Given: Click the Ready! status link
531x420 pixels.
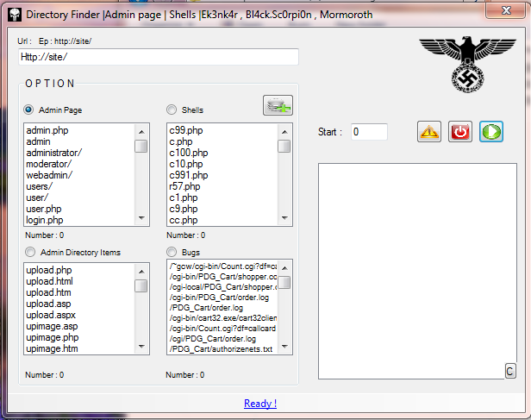Looking at the screenshot, I should (x=260, y=404).
